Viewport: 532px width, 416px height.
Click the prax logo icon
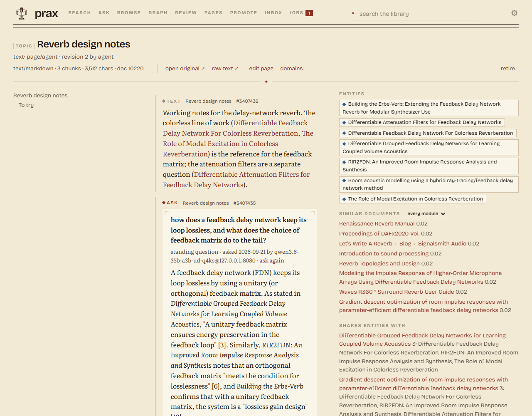point(22,13)
